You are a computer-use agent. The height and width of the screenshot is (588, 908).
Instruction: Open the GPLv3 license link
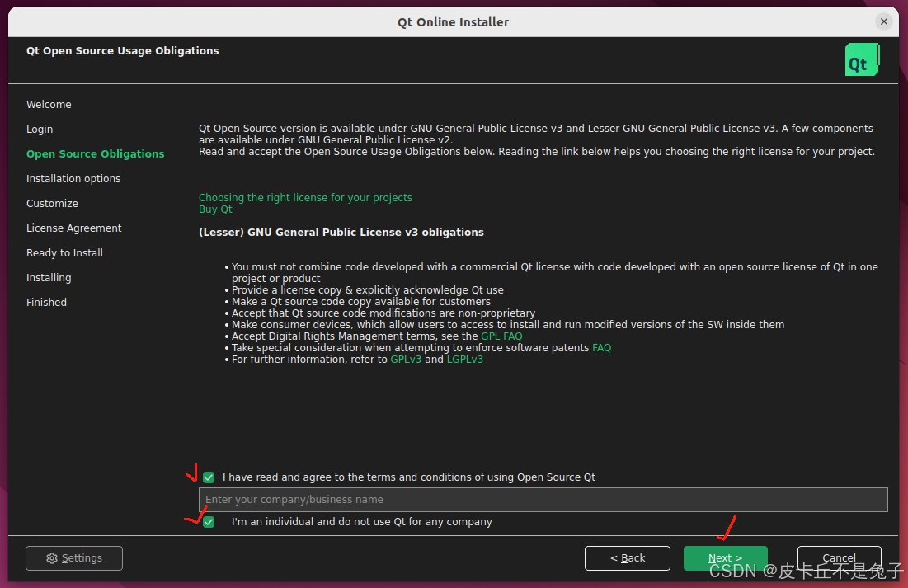pyautogui.click(x=405, y=359)
